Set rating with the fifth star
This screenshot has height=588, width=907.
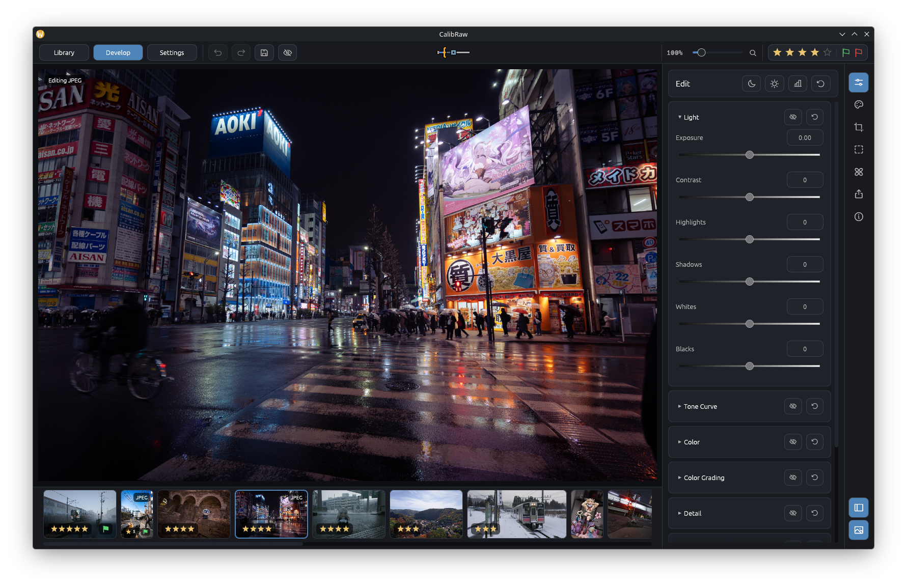[x=828, y=52]
